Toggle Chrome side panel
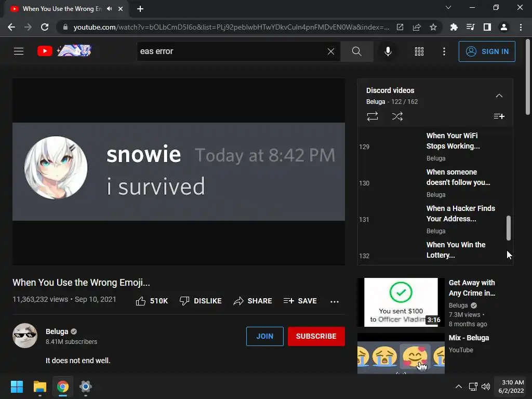The height and width of the screenshot is (399, 532). click(x=487, y=27)
